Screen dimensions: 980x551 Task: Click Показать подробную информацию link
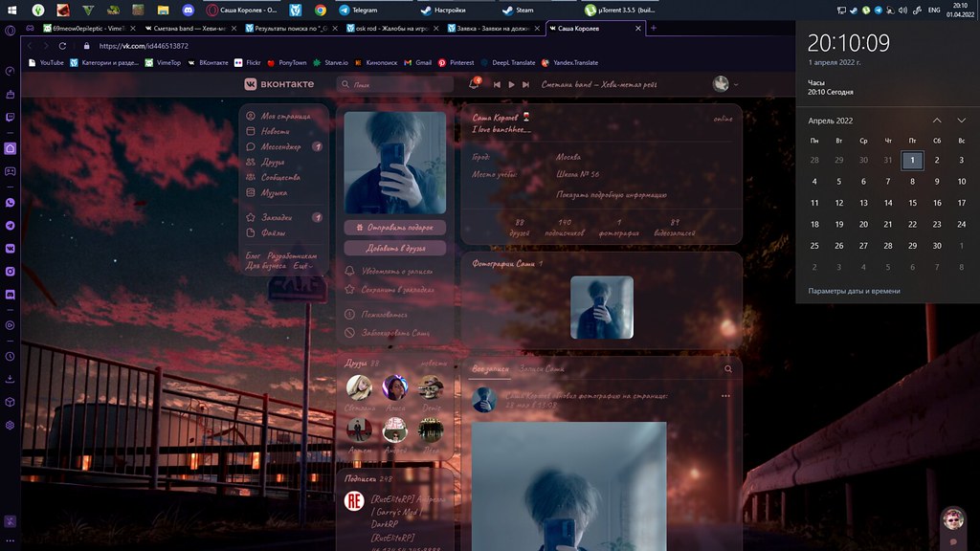point(612,194)
